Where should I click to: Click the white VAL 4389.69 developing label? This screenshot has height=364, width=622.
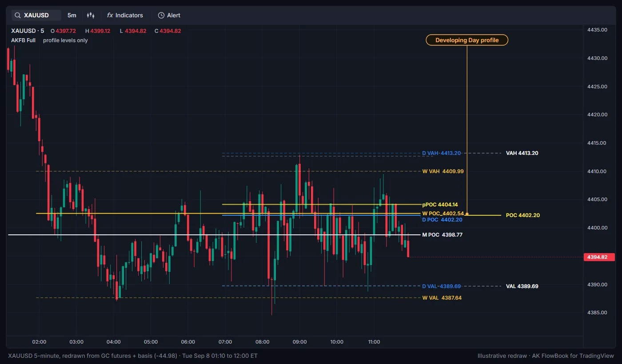[522, 286]
